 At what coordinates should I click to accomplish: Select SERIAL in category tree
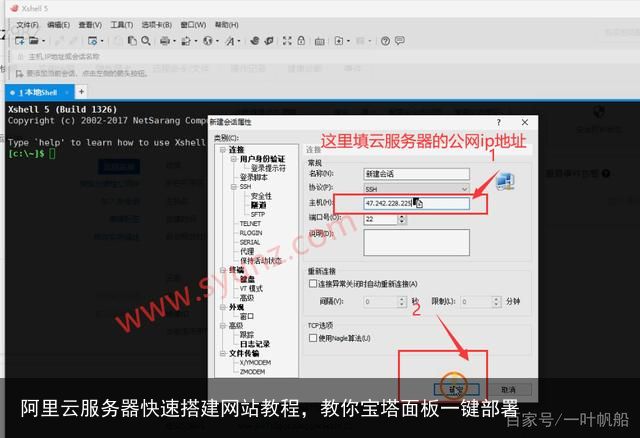coord(250,242)
